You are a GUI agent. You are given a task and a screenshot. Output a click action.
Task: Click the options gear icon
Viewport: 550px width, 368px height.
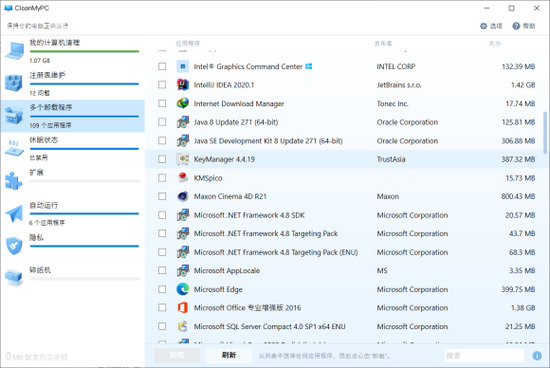click(x=483, y=26)
